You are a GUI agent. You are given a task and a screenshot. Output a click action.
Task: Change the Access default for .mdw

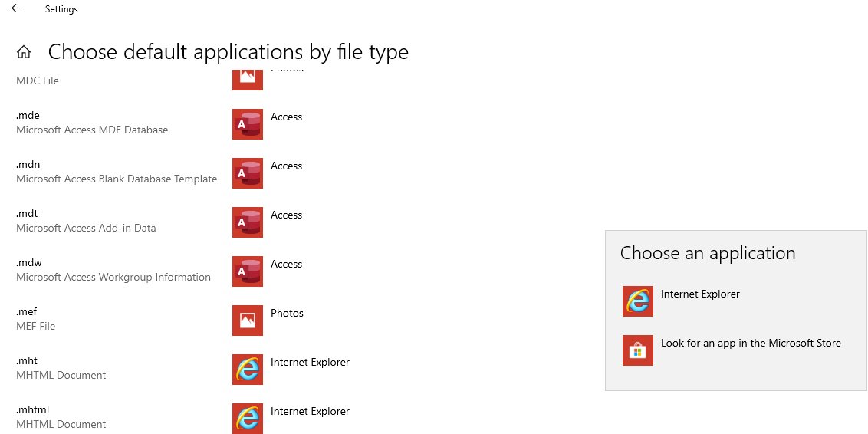[286, 264]
